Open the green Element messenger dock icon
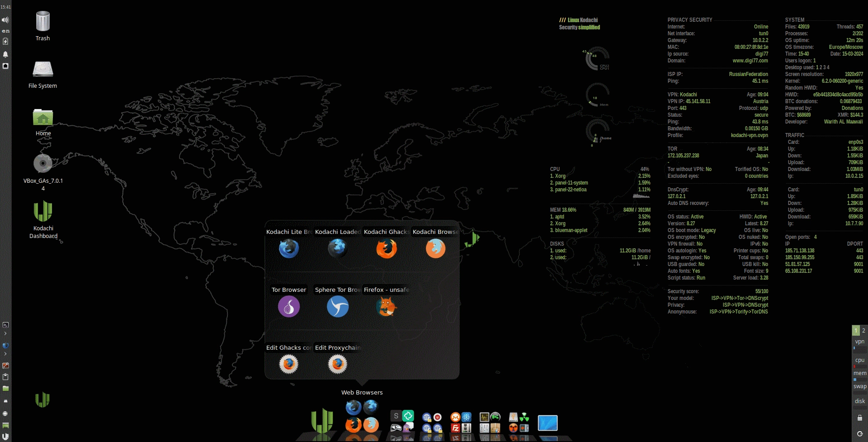 click(x=408, y=416)
